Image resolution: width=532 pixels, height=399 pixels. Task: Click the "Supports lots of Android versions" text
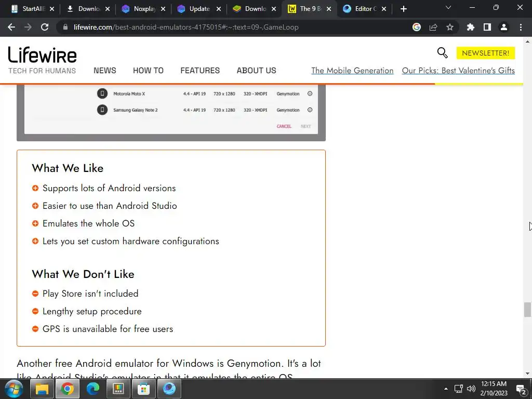pyautogui.click(x=109, y=188)
